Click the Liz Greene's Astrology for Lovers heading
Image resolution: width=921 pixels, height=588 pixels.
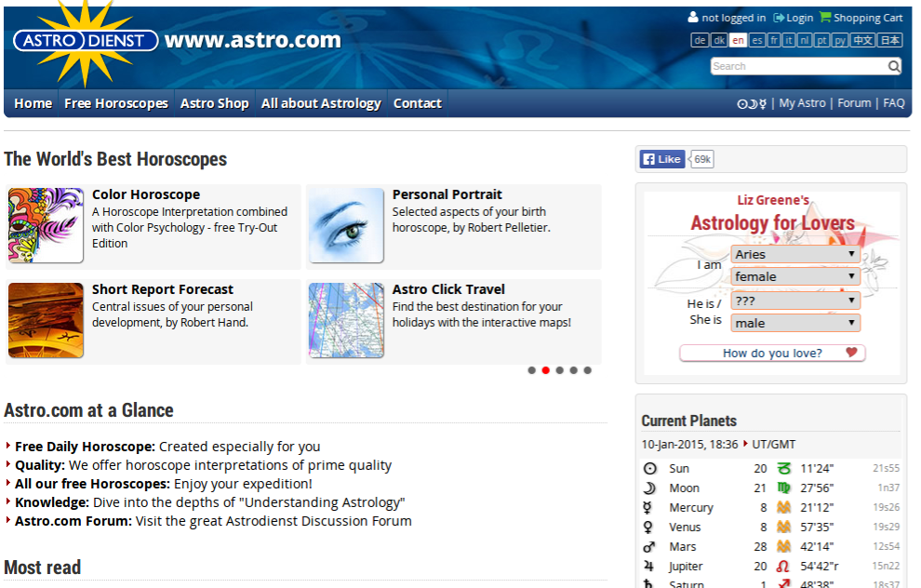pos(772,214)
